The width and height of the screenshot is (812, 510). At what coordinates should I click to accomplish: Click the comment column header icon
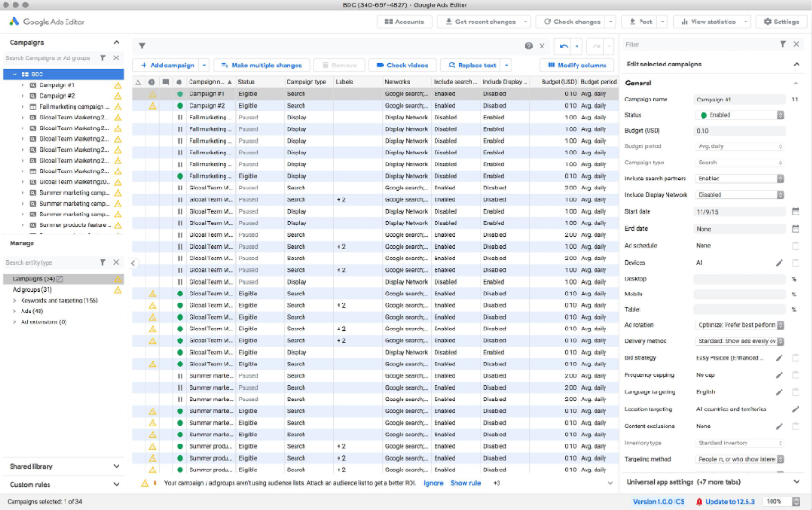point(165,82)
